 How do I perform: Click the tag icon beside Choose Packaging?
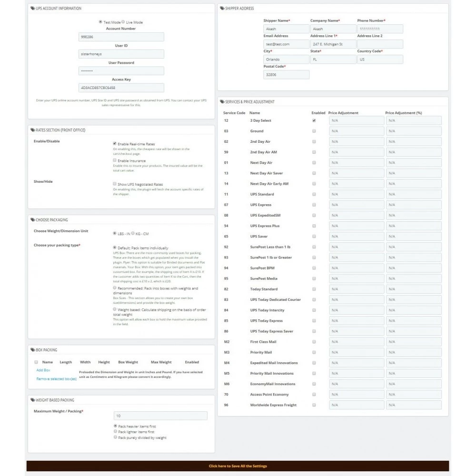(x=33, y=220)
